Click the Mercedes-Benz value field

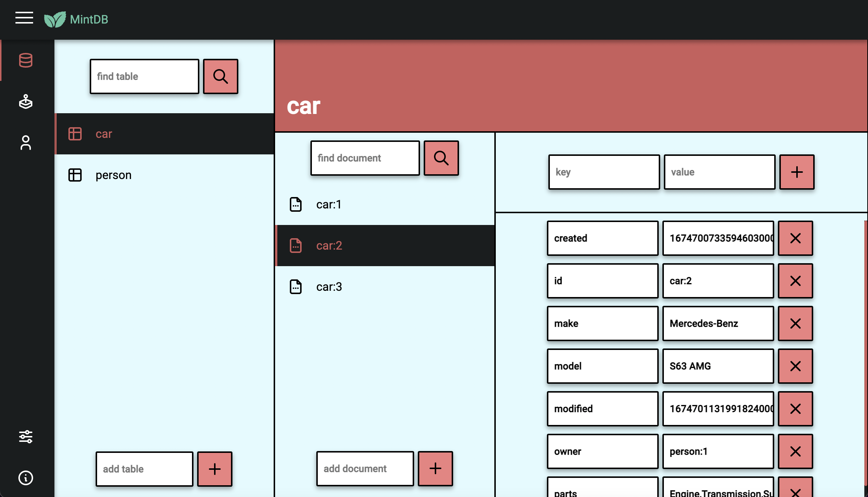click(x=718, y=323)
